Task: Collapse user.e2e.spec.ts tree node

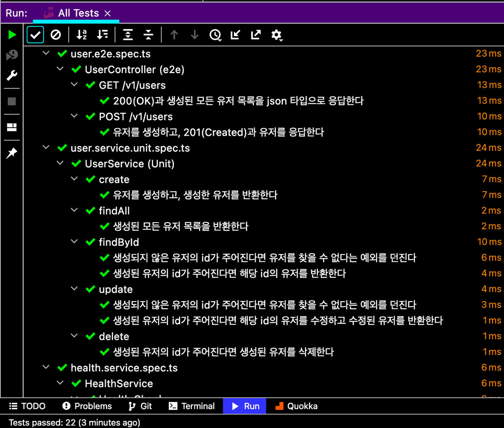Action: [x=46, y=53]
